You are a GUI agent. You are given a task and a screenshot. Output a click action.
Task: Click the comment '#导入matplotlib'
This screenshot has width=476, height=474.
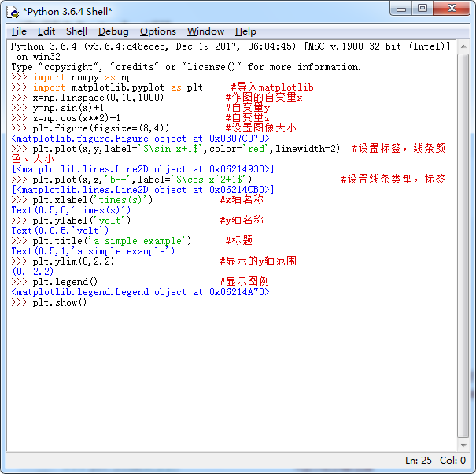pyautogui.click(x=272, y=87)
